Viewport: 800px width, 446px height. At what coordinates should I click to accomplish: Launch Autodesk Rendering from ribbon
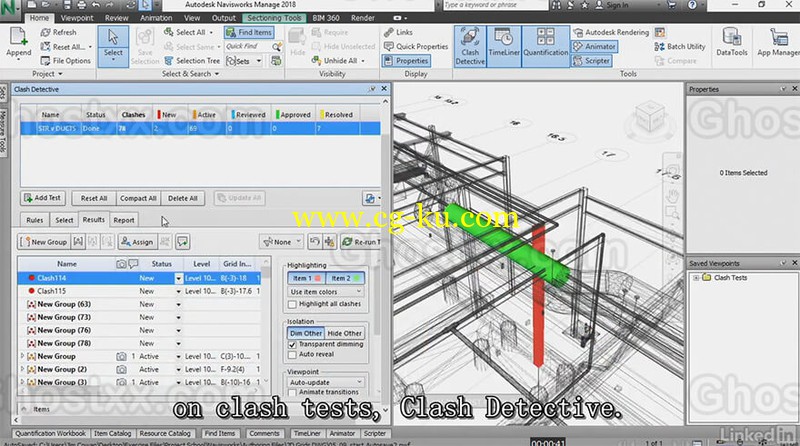point(611,32)
